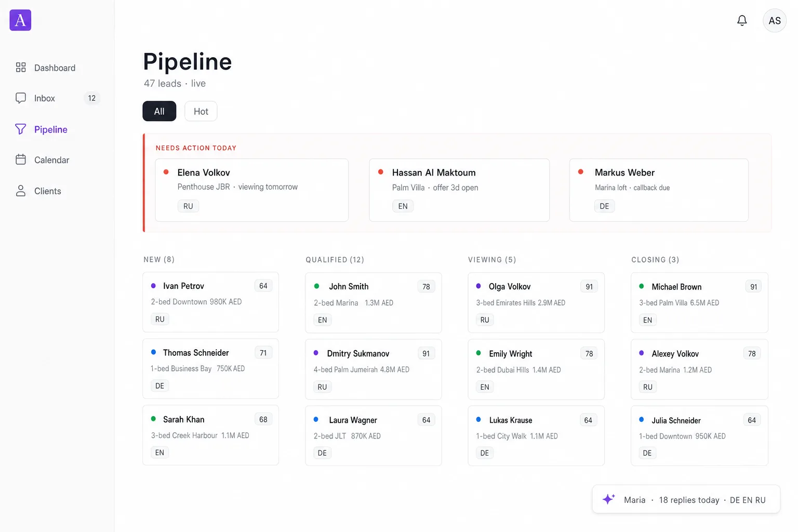The height and width of the screenshot is (532, 798).
Task: Click red status dot on Hassan Al Maktoum
Action: tap(381, 172)
